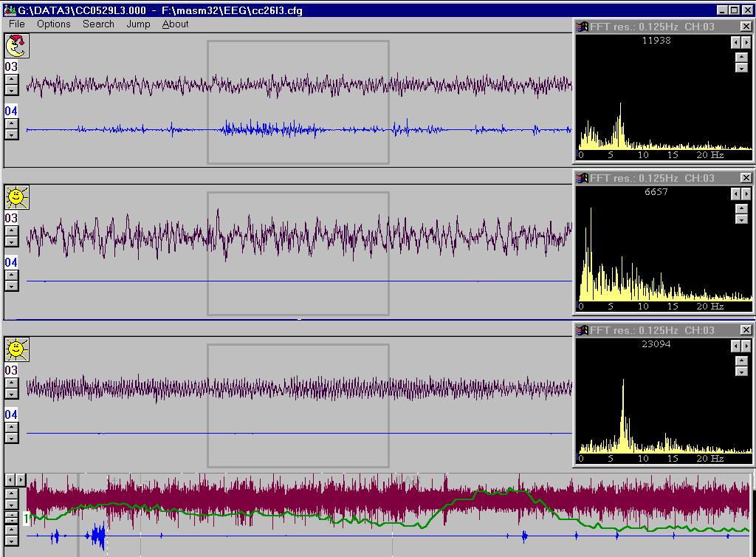
Task: Click the left arrow in the FFT window showing 11938
Action: 735,43
